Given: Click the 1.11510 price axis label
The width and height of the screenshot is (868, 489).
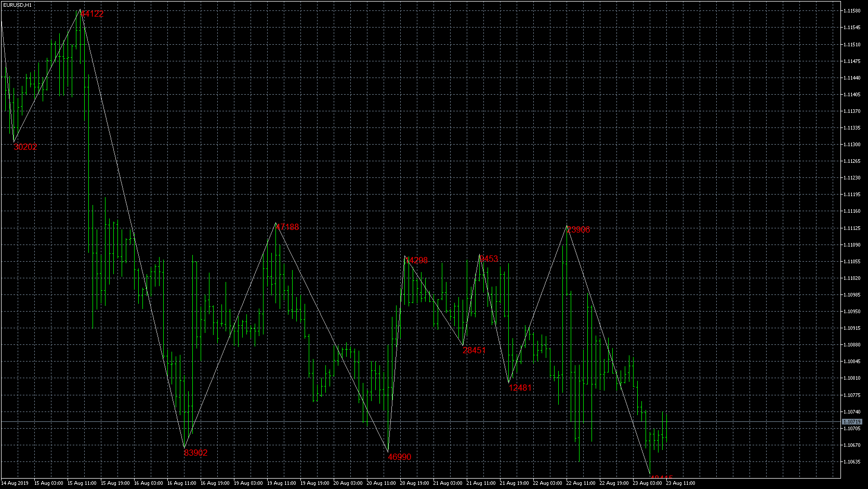Looking at the screenshot, I should click(852, 45).
